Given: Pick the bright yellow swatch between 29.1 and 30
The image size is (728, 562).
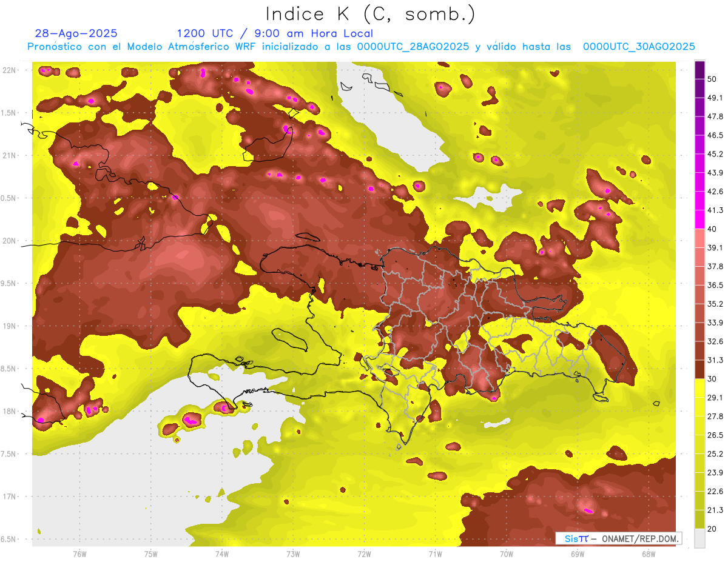Looking at the screenshot, I should [699, 388].
